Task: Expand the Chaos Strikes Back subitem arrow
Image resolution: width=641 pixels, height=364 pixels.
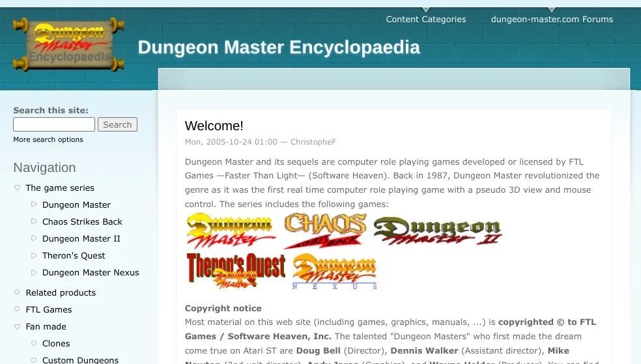Action: [34, 222]
